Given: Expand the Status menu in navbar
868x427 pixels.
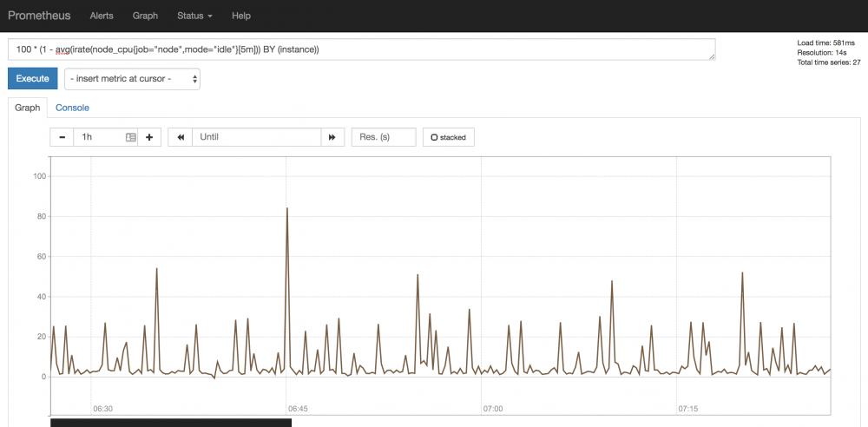Looking at the screenshot, I should point(194,16).
